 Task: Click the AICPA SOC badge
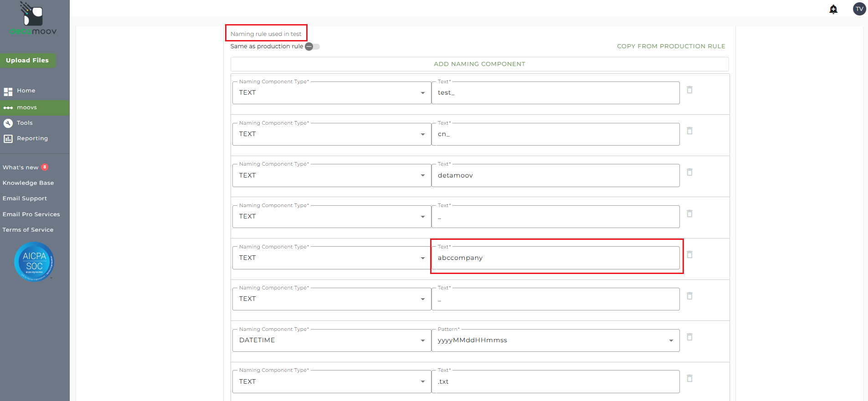(34, 262)
